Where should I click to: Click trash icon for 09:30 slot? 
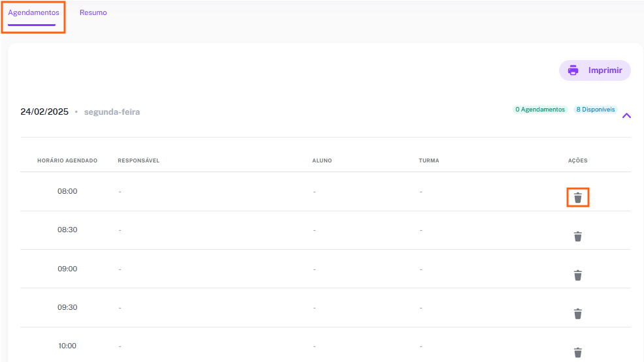coord(578,314)
